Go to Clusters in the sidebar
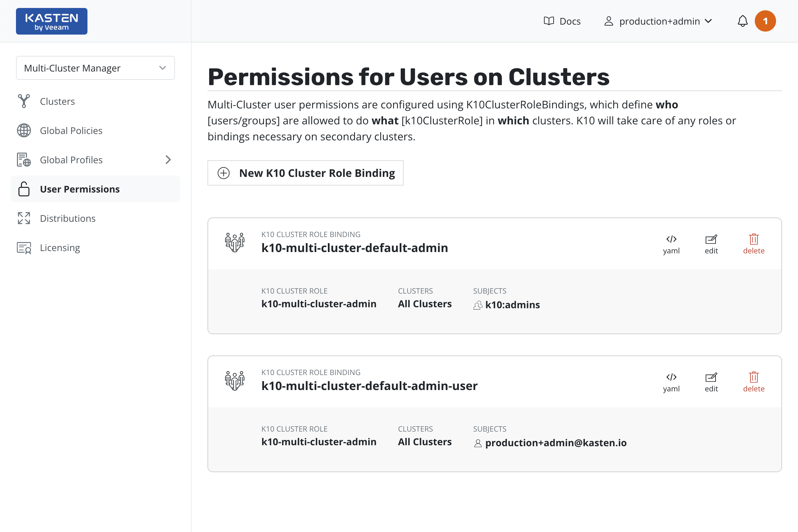The image size is (798, 532). [x=57, y=101]
